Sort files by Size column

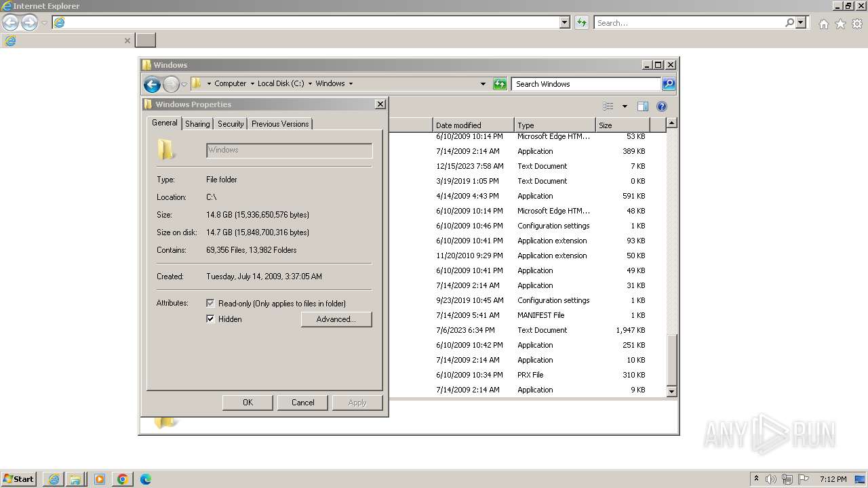[623, 125]
